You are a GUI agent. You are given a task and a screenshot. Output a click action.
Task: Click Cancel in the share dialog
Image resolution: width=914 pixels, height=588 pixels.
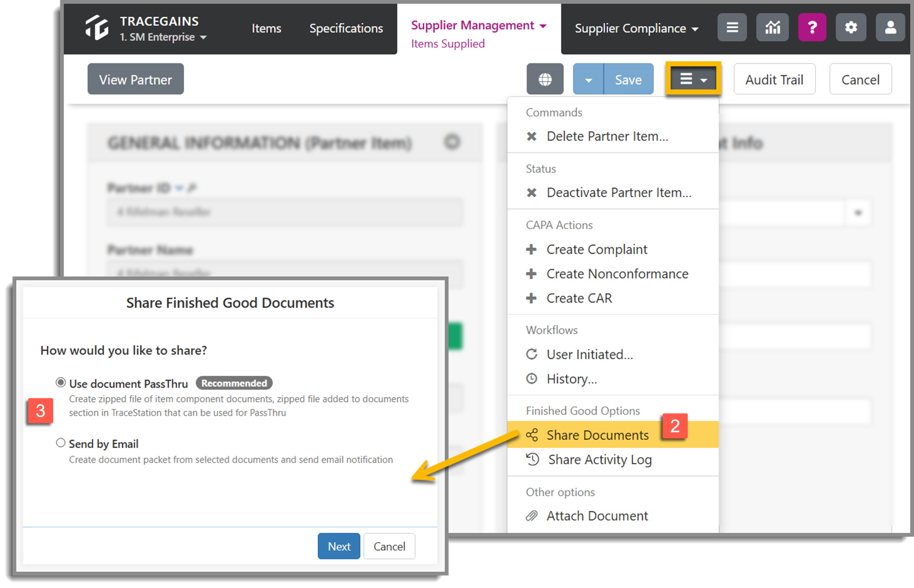click(x=389, y=546)
